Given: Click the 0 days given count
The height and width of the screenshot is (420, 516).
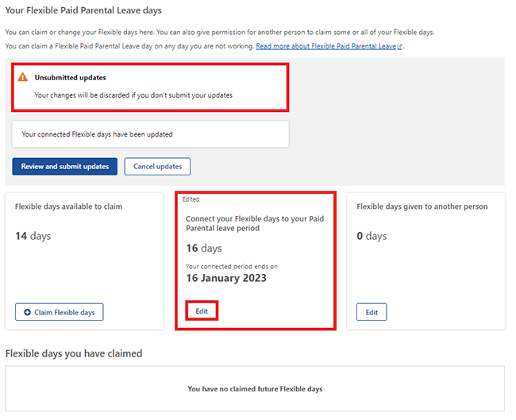Looking at the screenshot, I should [372, 236].
